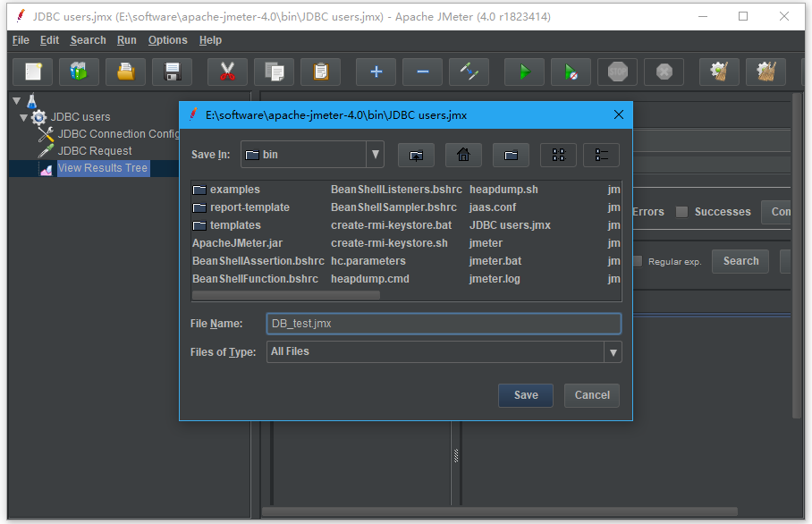Click the horizontal scrollbar in file list
Screen dimensions: 812x524
[x=286, y=295]
